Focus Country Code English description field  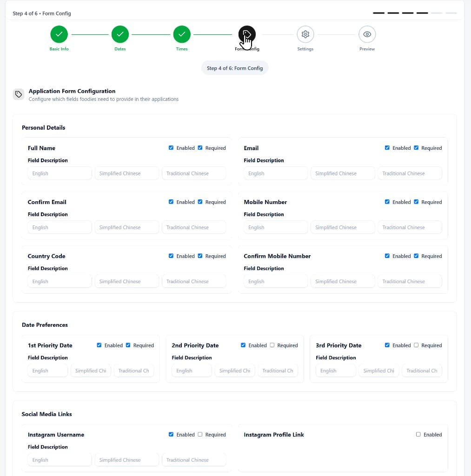click(x=60, y=281)
